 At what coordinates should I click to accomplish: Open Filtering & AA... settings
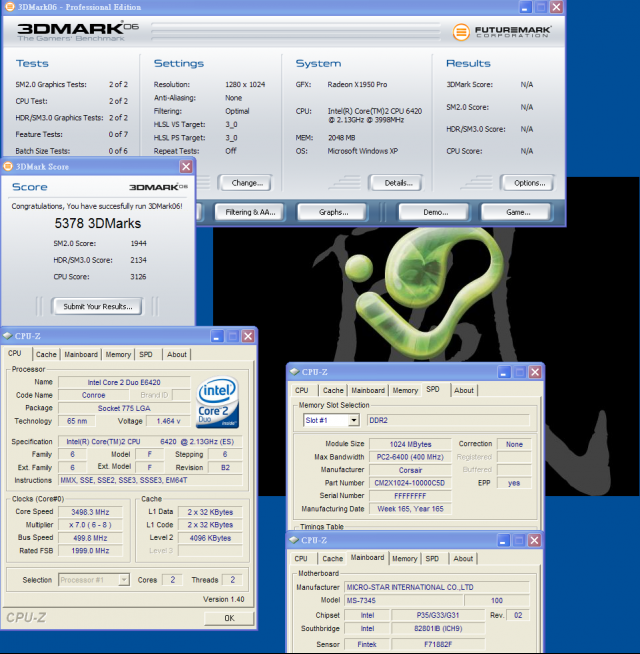point(249,212)
